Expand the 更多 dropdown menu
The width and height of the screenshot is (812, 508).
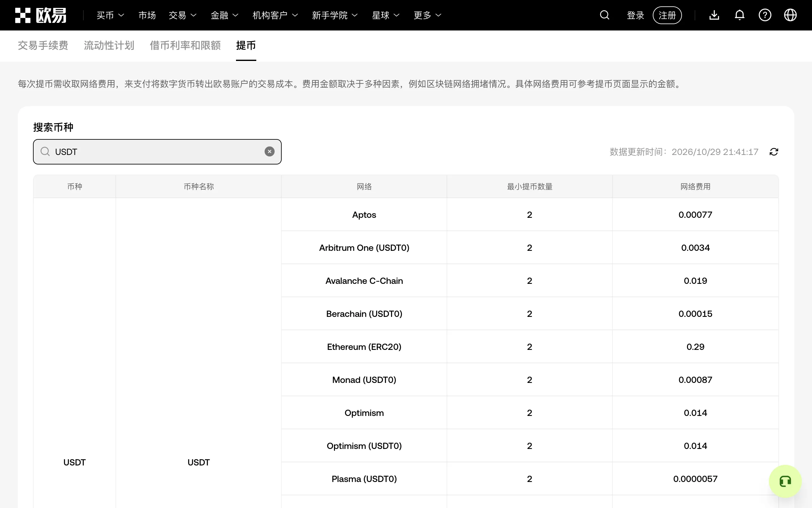click(428, 15)
